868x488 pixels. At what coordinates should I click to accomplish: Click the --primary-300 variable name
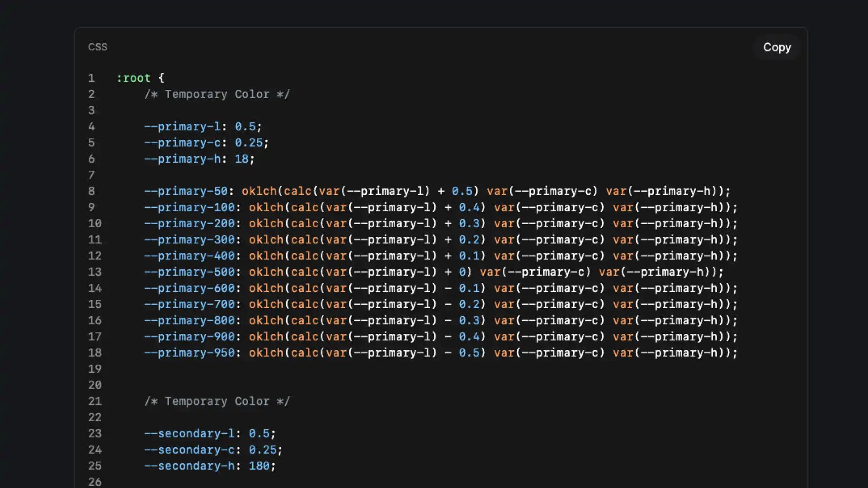189,240
